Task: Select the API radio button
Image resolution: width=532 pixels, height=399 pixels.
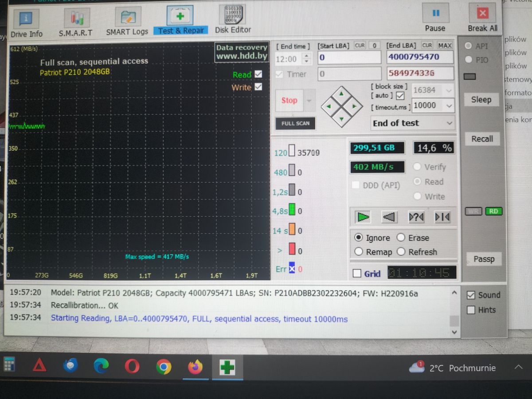Action: pos(468,46)
